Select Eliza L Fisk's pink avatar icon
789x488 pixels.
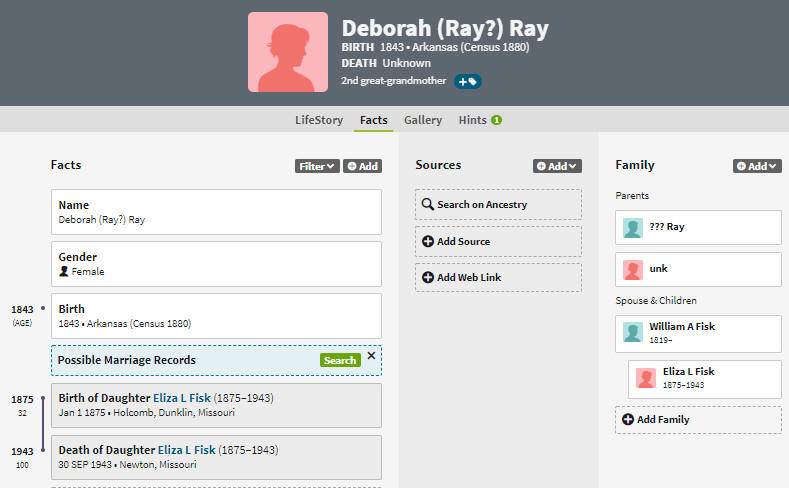646,378
